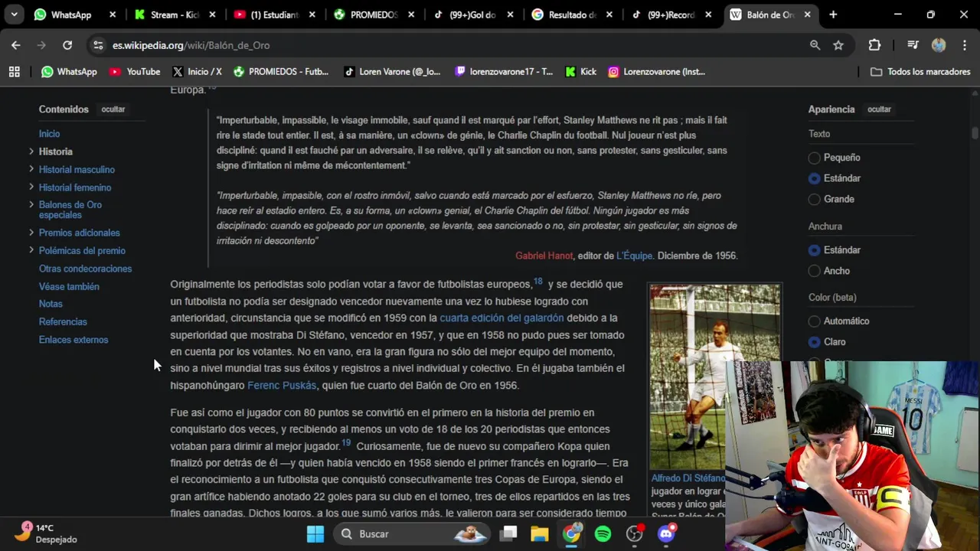Image resolution: width=980 pixels, height=551 pixels.
Task: Close the WhatsApp tab
Action: pyautogui.click(x=113, y=15)
